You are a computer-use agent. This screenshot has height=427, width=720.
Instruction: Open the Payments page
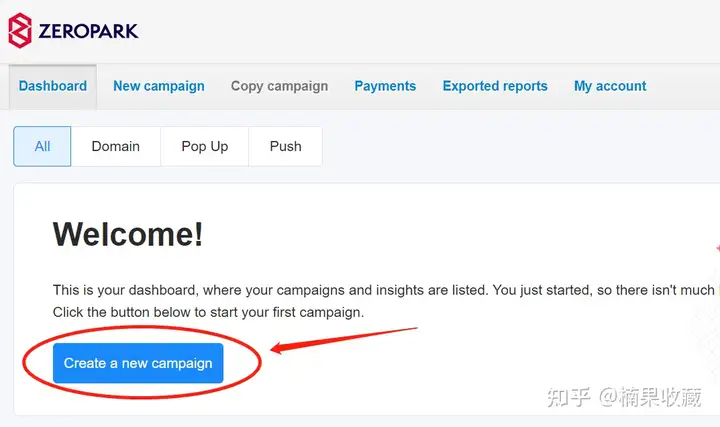click(385, 86)
